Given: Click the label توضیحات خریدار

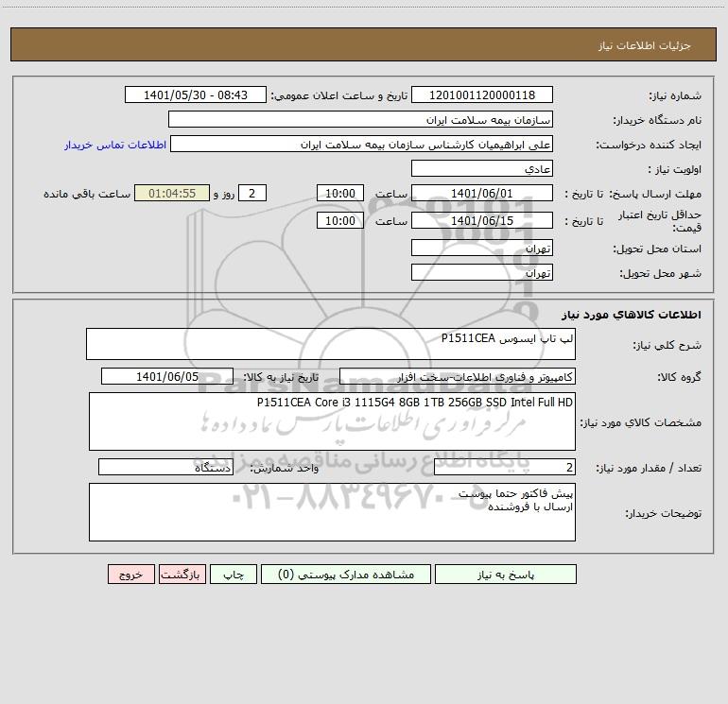Looking at the screenshot, I should coord(663,513).
